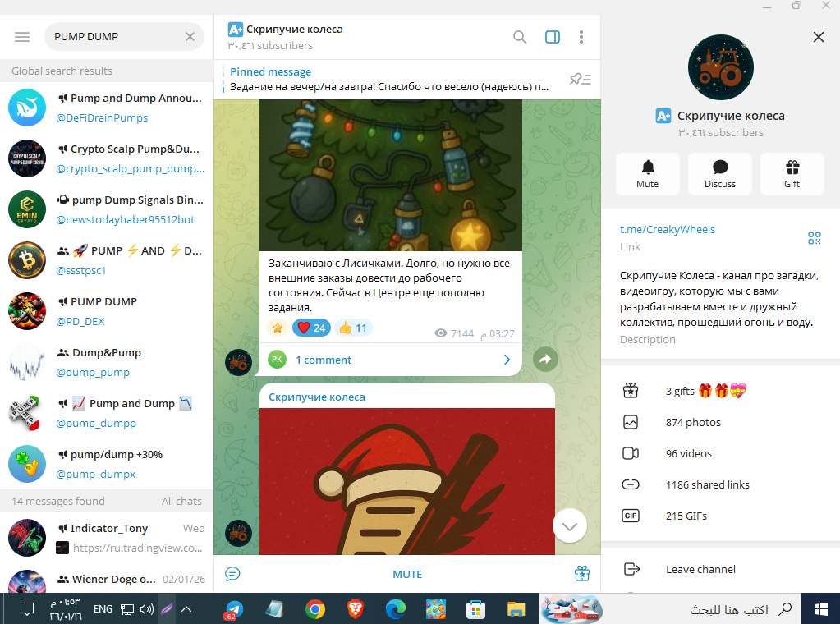
Task: Open pump/dump +30% channel result
Action: [107, 464]
